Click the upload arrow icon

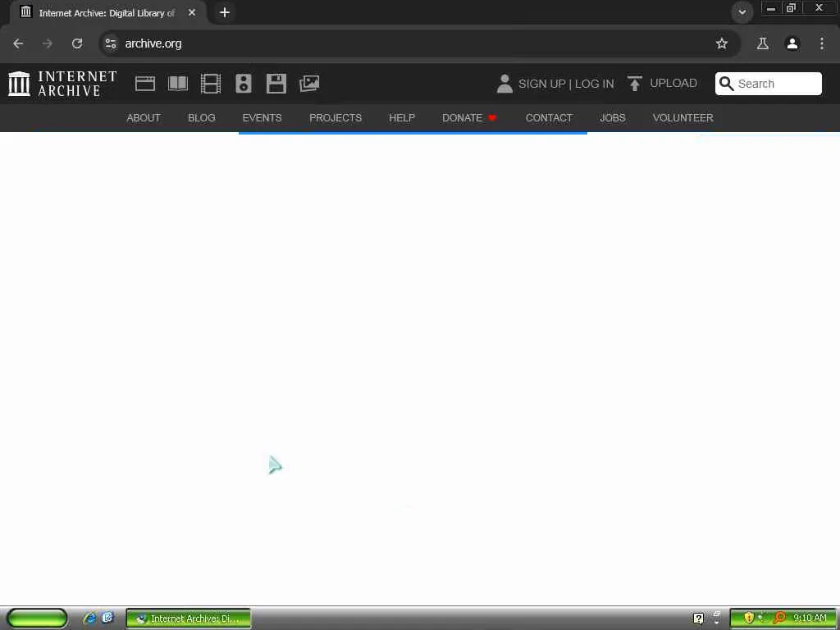coord(635,84)
